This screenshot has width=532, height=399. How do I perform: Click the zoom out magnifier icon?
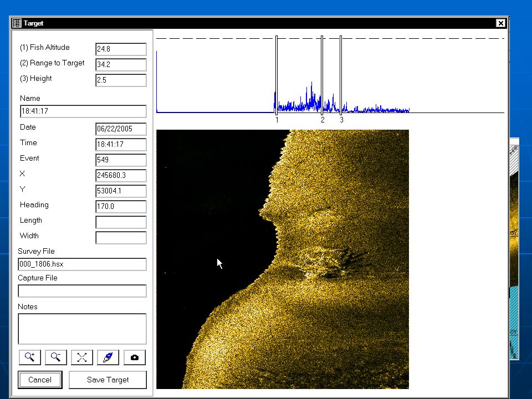tap(56, 357)
